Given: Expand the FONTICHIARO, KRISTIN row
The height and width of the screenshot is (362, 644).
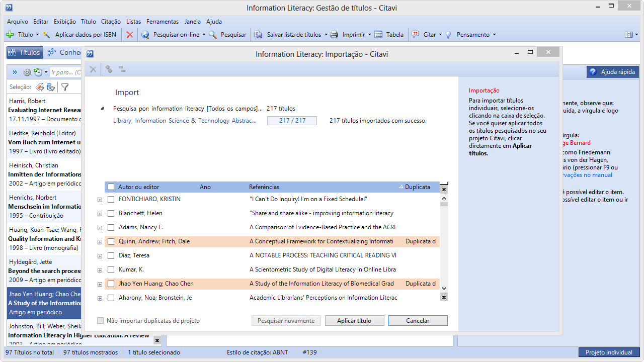Looking at the screenshot, I should pyautogui.click(x=100, y=200).
